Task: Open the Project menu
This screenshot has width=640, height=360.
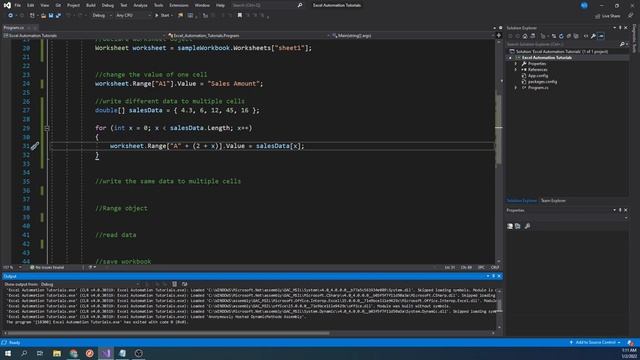Action: pos(73,5)
